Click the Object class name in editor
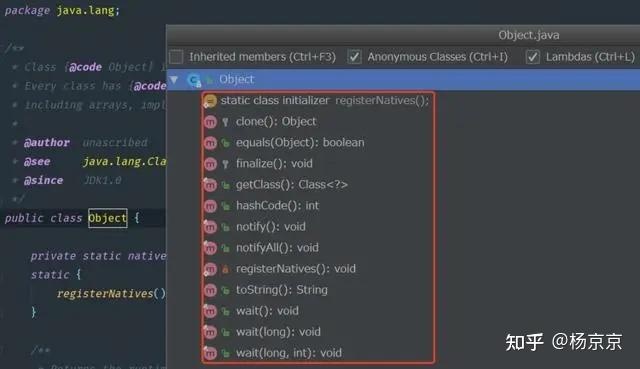The height and width of the screenshot is (369, 640). pyautogui.click(x=108, y=218)
